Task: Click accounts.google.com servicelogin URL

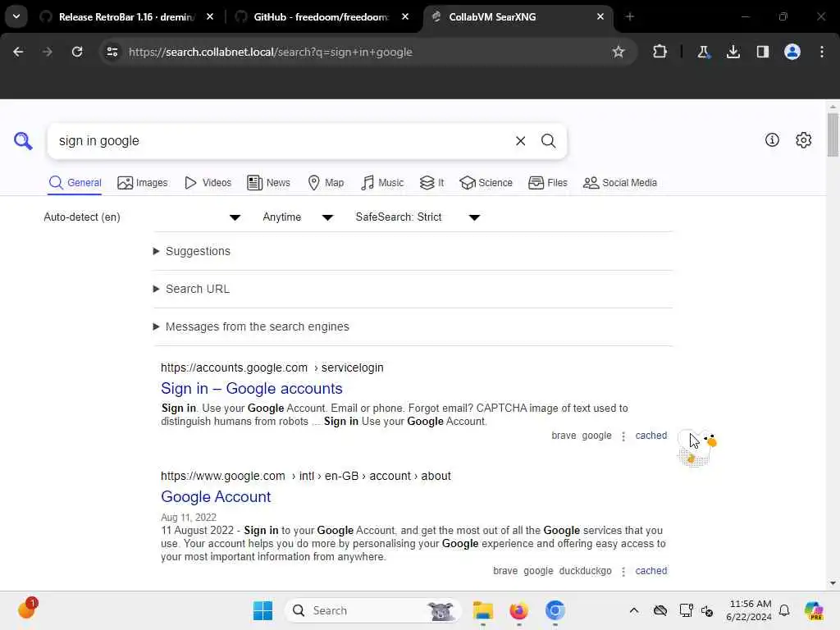Action: [272, 368]
